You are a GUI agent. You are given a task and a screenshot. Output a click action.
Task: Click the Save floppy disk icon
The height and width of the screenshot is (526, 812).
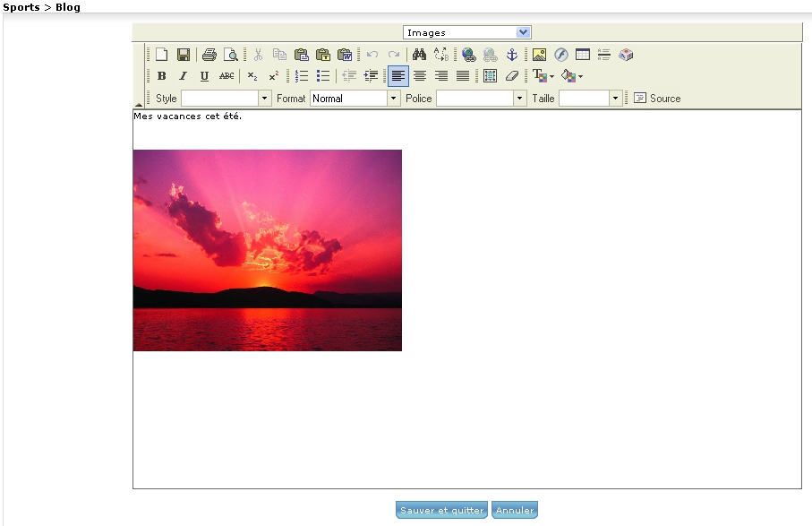point(184,55)
